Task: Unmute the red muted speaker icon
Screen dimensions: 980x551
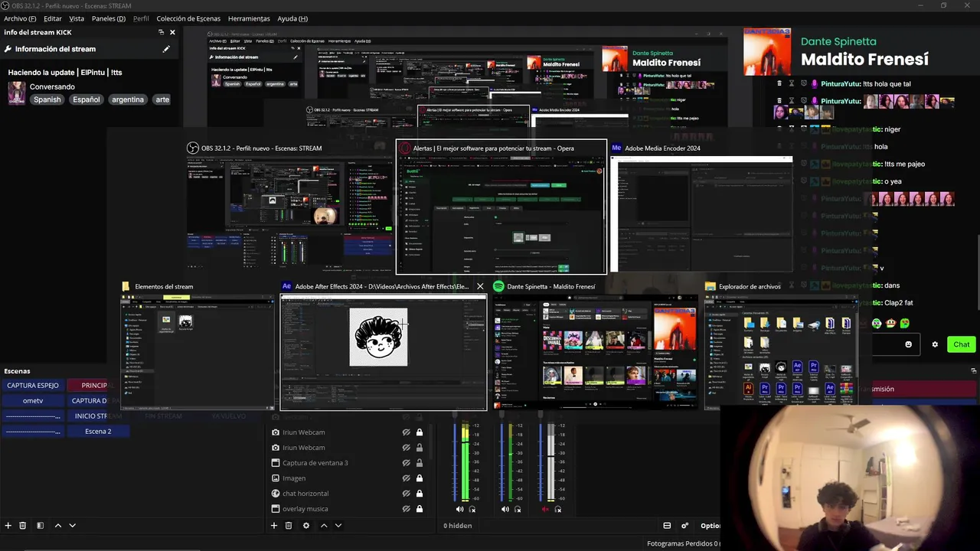Action: pos(545,509)
